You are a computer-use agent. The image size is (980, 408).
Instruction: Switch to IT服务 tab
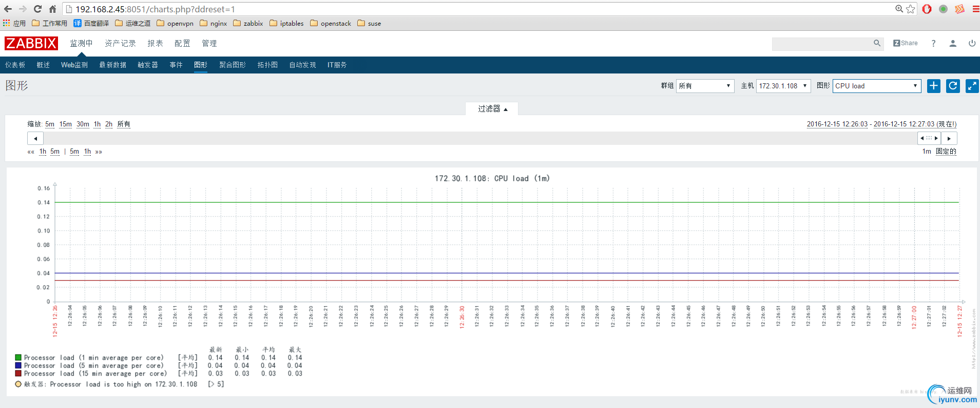tap(337, 65)
